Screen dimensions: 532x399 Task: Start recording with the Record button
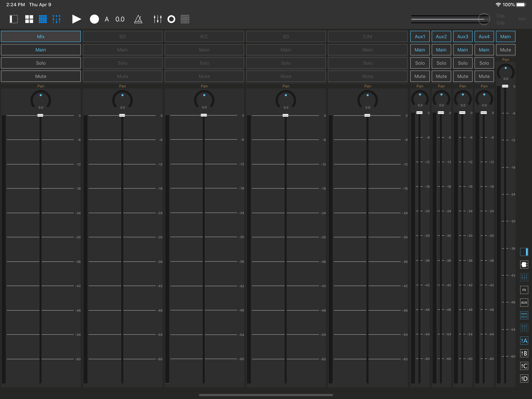94,19
